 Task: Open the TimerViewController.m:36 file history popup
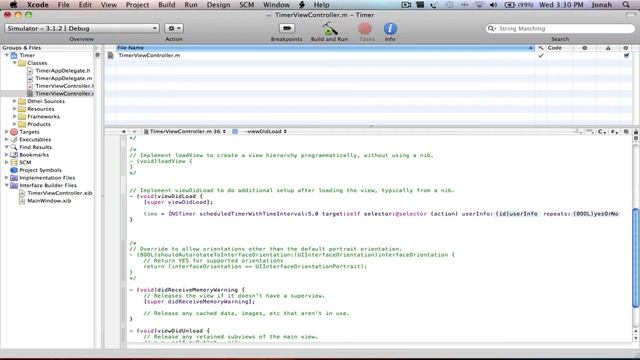[x=185, y=131]
